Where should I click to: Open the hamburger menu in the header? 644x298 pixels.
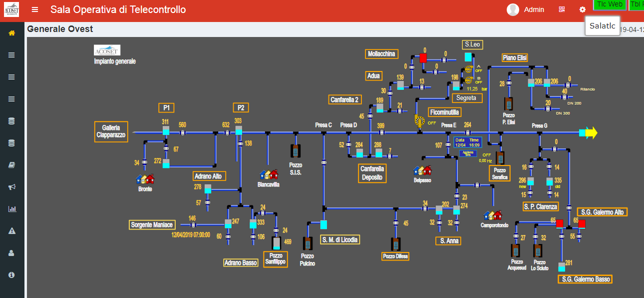34,9
